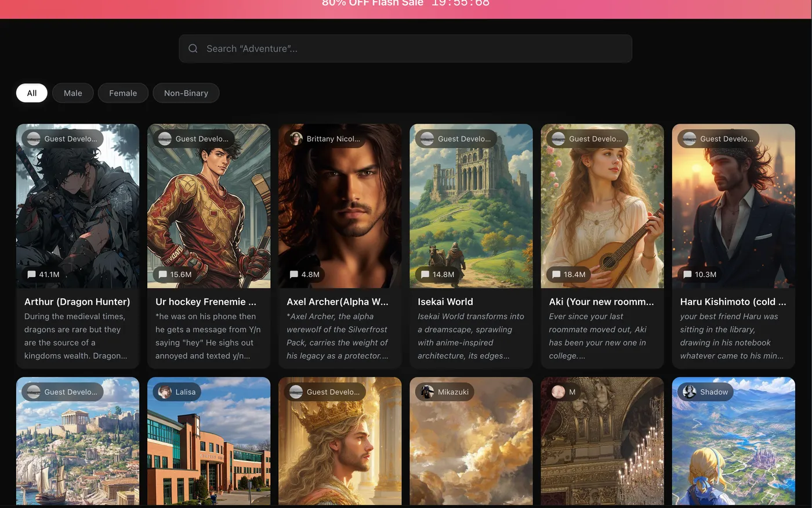Click chat bubble icon showing 18.4M
Viewport: 812px width, 508px height.
click(x=556, y=275)
